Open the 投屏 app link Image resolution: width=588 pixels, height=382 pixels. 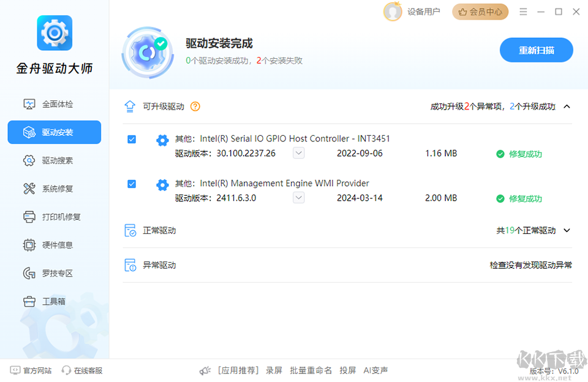point(348,370)
